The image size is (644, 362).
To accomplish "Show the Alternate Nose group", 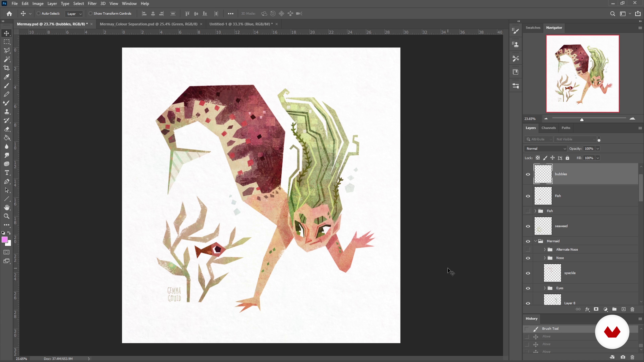I will [528, 250].
